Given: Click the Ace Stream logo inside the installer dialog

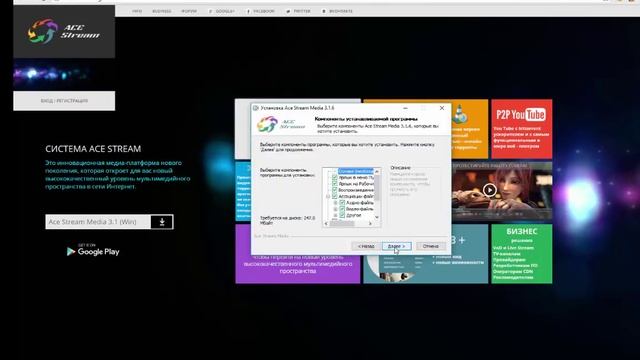Looking at the screenshot, I should pos(281,124).
